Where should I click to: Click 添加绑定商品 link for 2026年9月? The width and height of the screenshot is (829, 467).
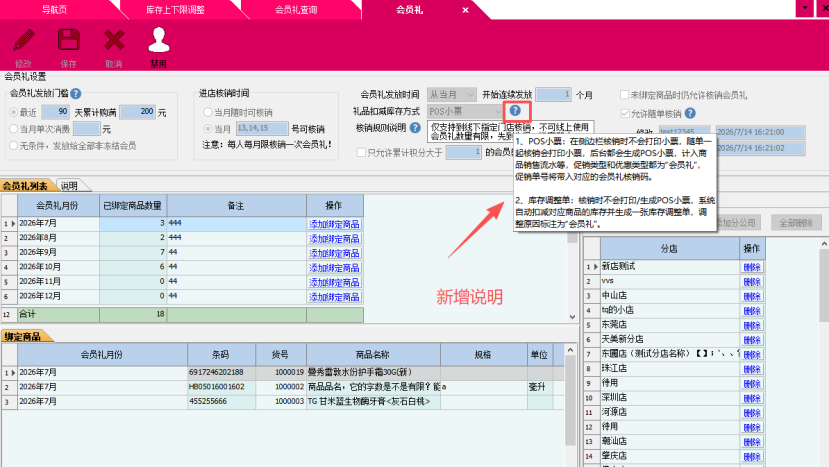coord(334,253)
